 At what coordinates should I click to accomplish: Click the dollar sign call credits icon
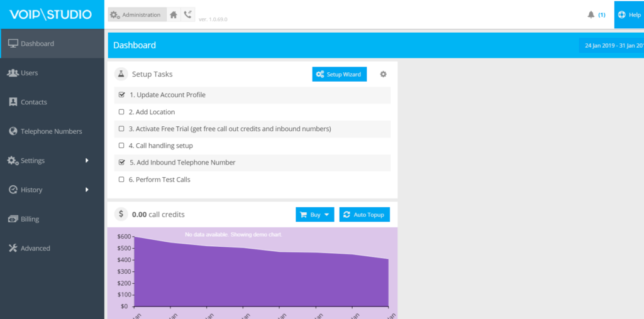point(121,214)
